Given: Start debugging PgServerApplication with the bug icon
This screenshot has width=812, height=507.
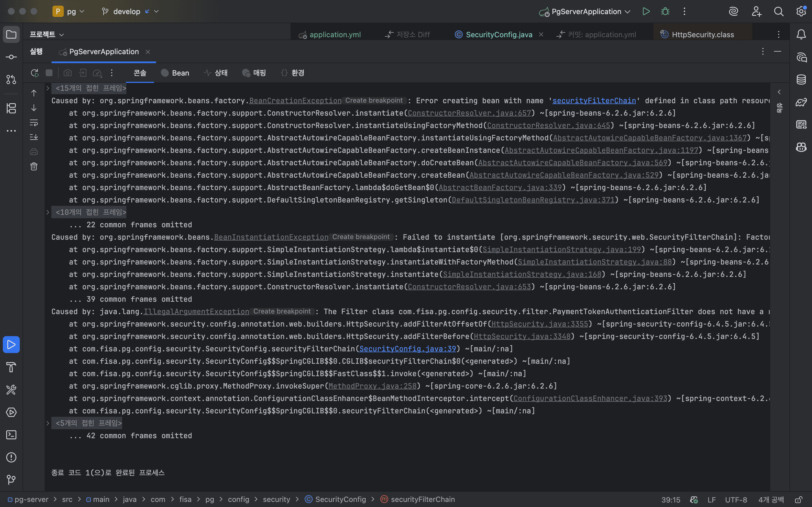Looking at the screenshot, I should 665,11.
